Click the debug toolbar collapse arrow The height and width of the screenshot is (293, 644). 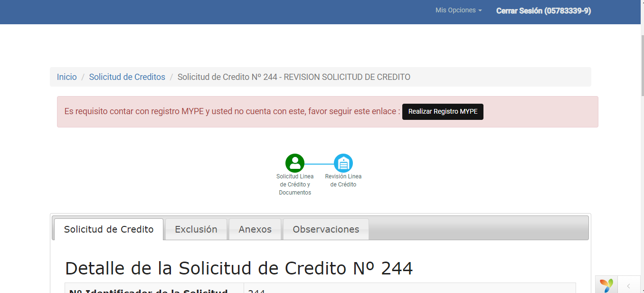[x=628, y=286]
